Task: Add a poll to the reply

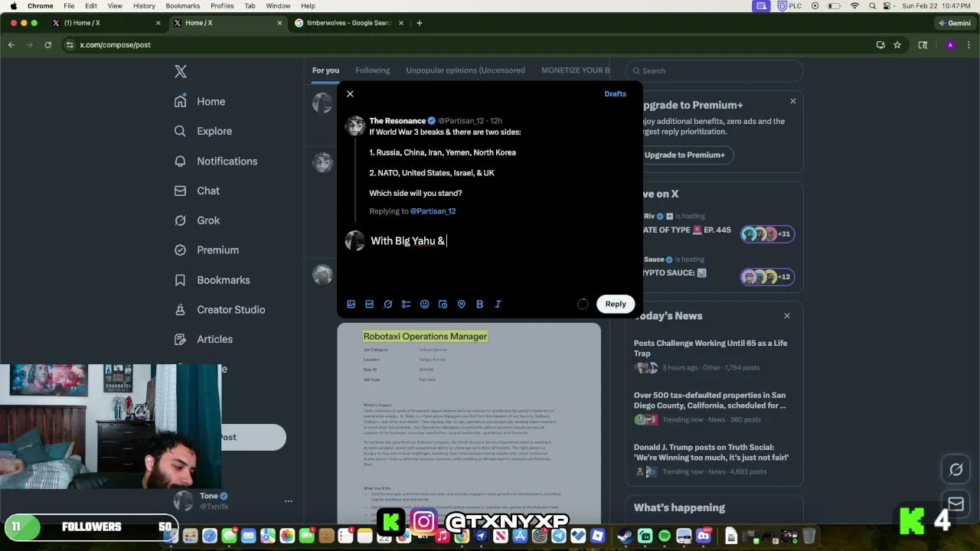Action: pyautogui.click(x=406, y=304)
